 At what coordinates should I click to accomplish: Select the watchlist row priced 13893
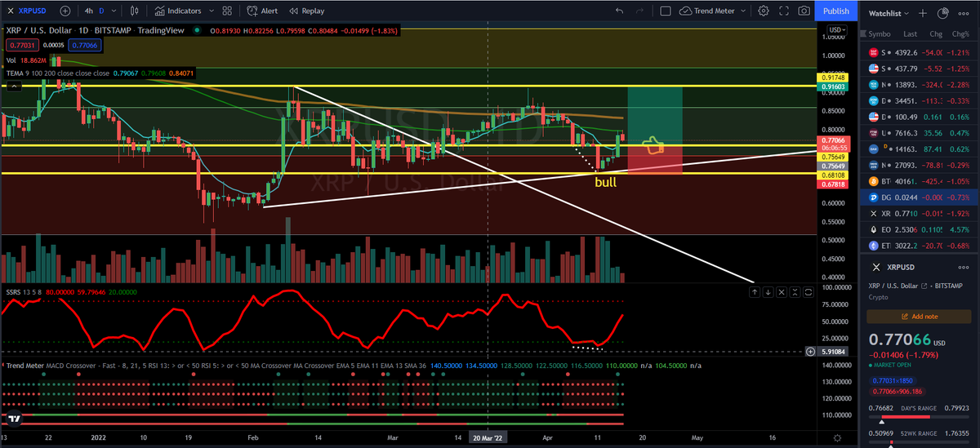[x=920, y=84]
